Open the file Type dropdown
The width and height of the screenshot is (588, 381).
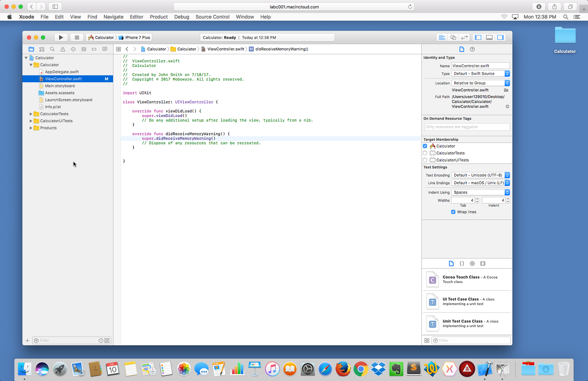click(480, 74)
